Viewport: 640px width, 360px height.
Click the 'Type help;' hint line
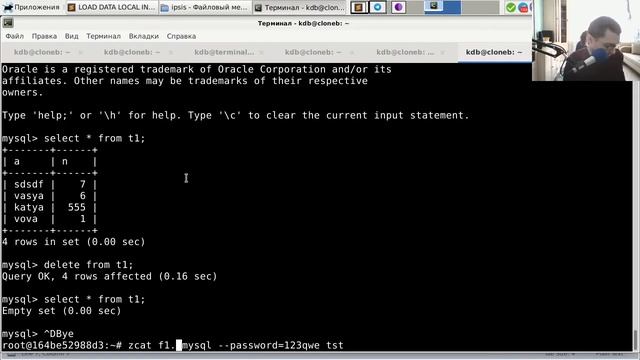[x=236, y=116]
